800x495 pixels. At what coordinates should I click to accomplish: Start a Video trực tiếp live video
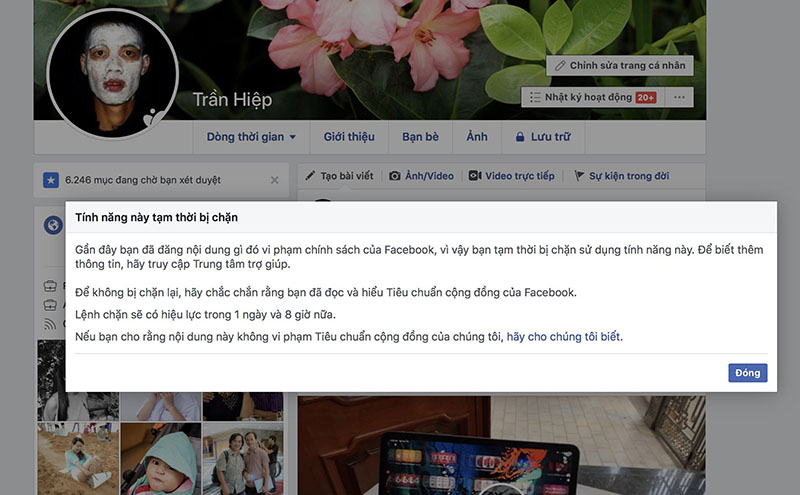pos(512,176)
